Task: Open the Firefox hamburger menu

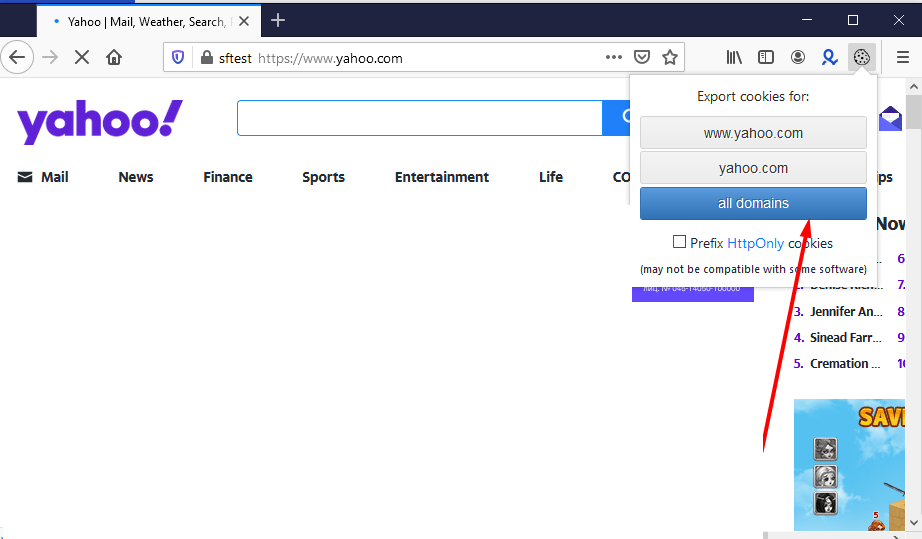Action: 903,57
